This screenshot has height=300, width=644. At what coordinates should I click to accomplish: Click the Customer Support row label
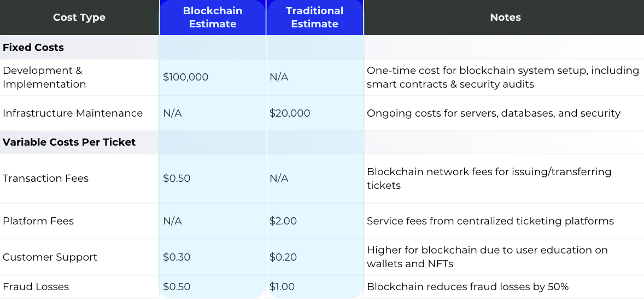[50, 257]
